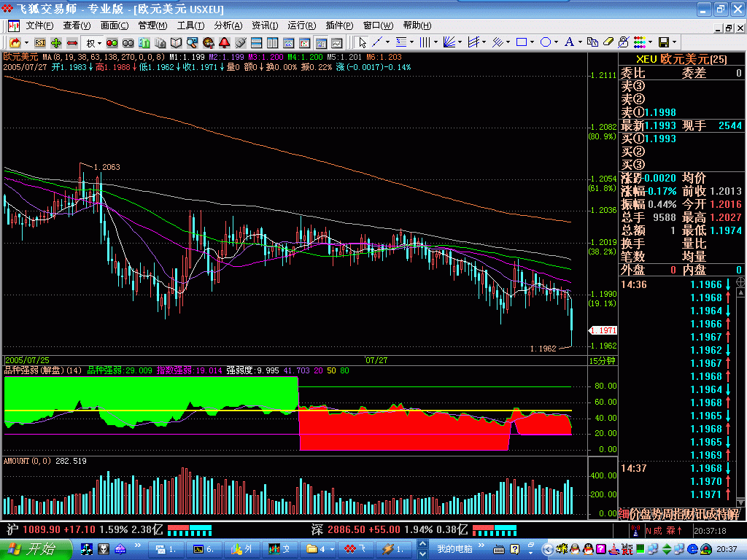747x560 pixels.
Task: Expand the fan lines tool dropdown
Action: pyautogui.click(x=460, y=43)
